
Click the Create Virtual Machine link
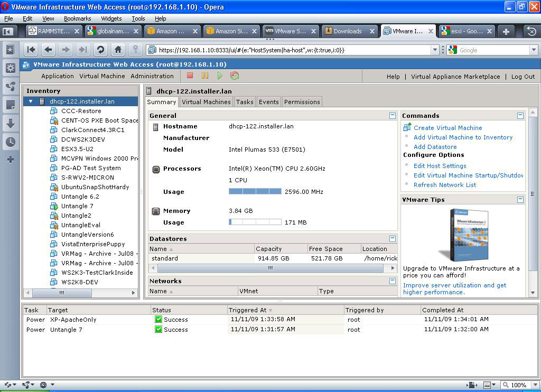point(448,128)
